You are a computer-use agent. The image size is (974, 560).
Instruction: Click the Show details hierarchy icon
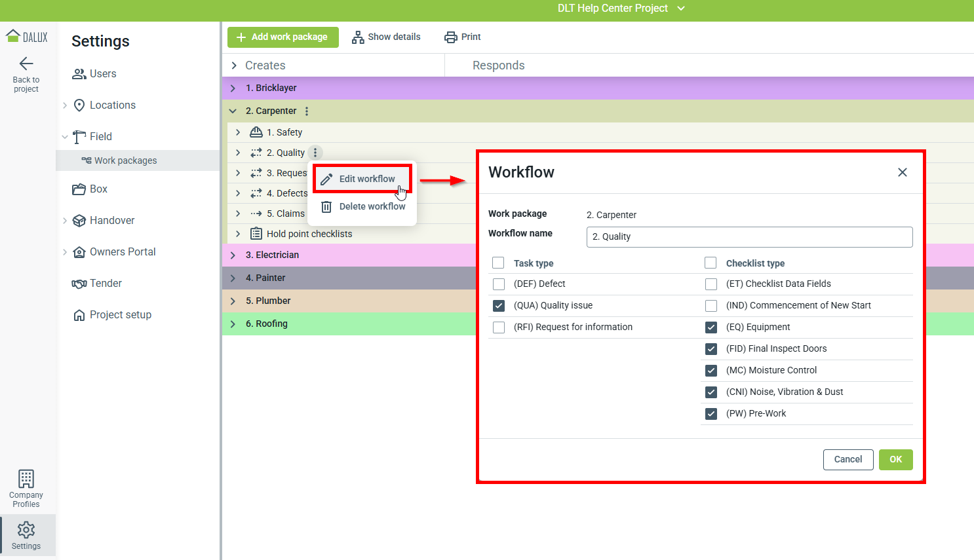pos(358,37)
